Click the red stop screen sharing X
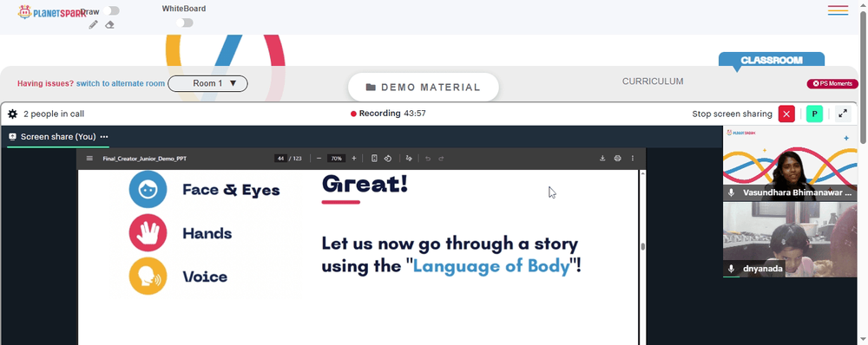 [x=786, y=114]
